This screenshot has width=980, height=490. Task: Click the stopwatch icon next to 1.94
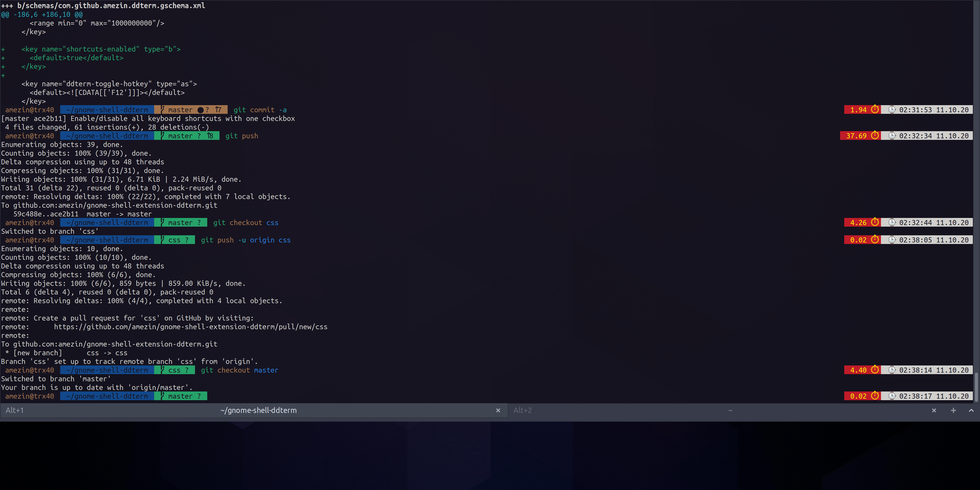(875, 109)
